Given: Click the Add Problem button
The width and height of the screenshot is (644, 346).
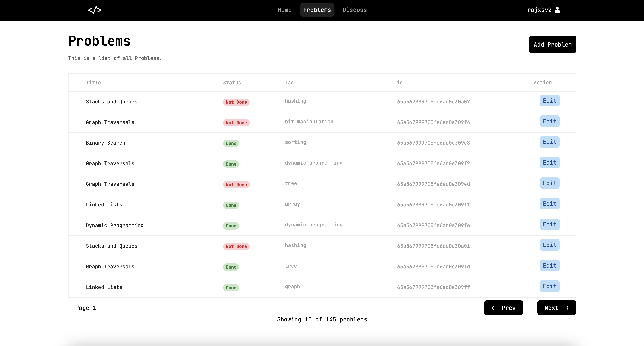Looking at the screenshot, I should (552, 44).
